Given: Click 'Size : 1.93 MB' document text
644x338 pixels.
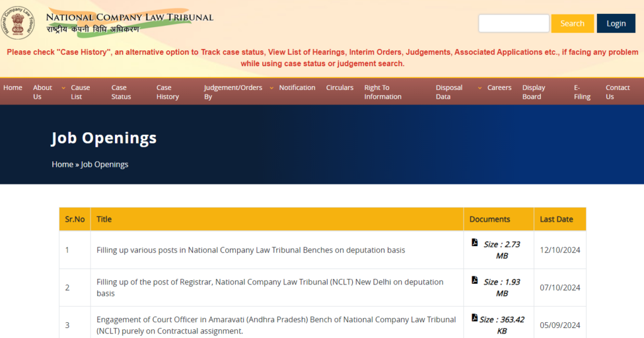Looking at the screenshot, I should point(501,288).
